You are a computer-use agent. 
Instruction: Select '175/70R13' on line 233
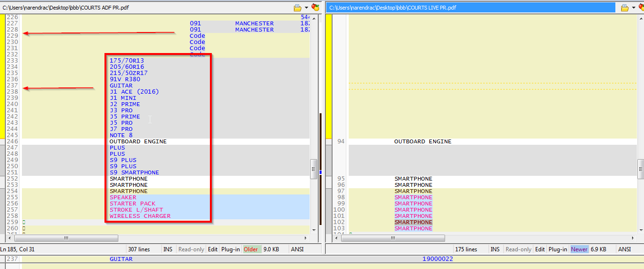(x=127, y=61)
